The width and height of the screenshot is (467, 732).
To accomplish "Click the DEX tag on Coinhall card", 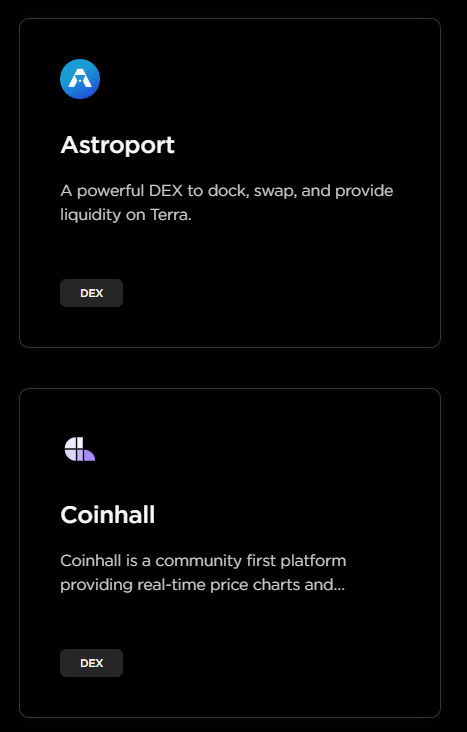I will (x=92, y=663).
